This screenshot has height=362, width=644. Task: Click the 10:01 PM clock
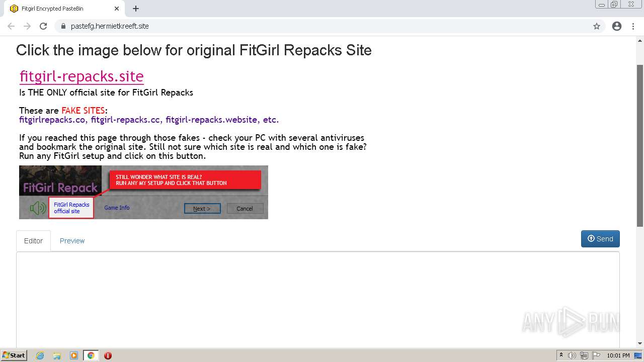(x=618, y=355)
